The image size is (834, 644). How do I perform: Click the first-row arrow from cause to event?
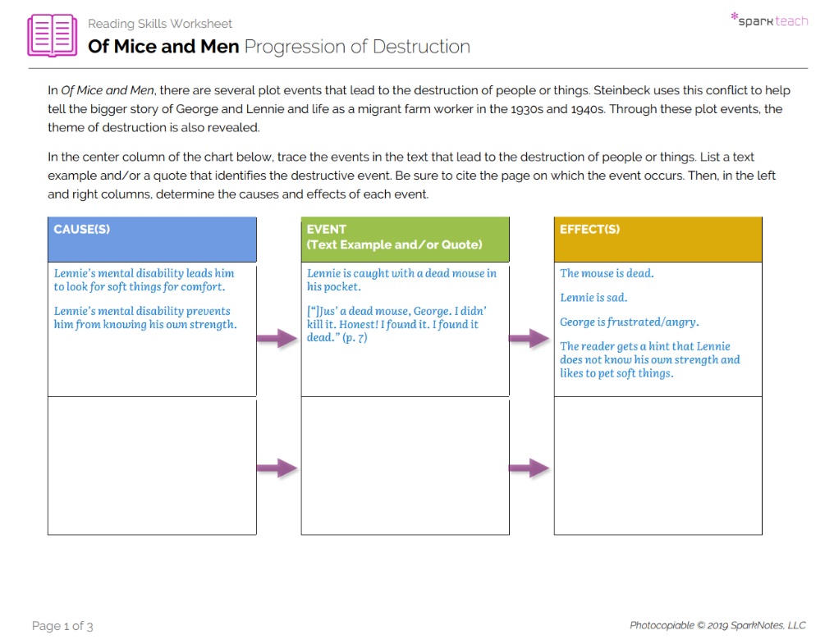pos(277,338)
